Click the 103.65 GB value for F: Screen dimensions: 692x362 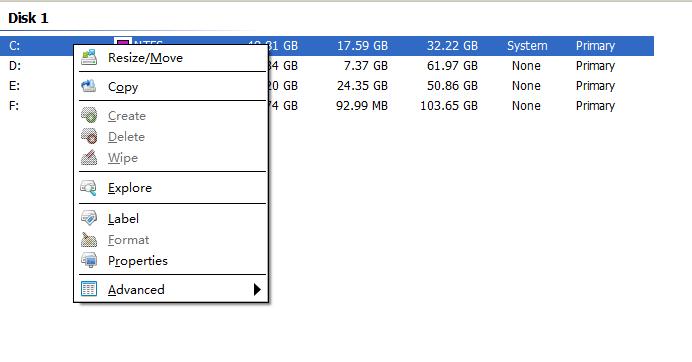coord(449,106)
